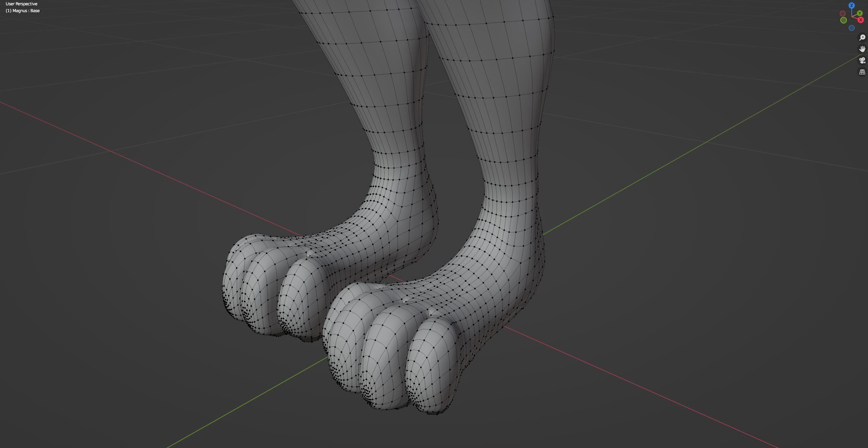Click the '(1) Magnus : Base' object label

[23, 11]
